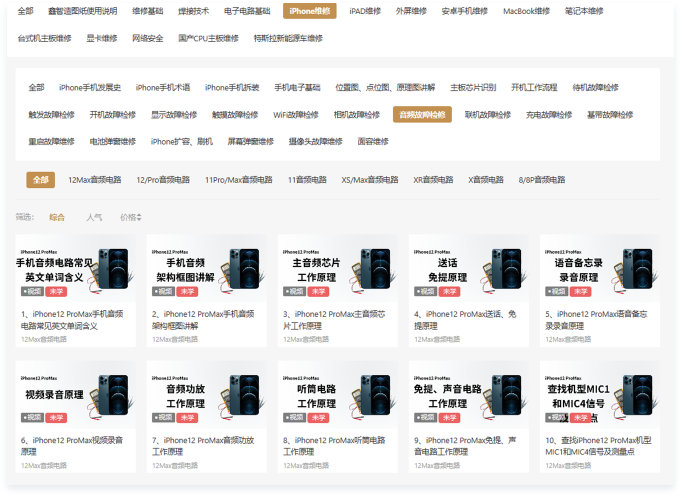Filter by 11Pro/Max音频电路 model
The width and height of the screenshot is (682, 497).
point(239,180)
